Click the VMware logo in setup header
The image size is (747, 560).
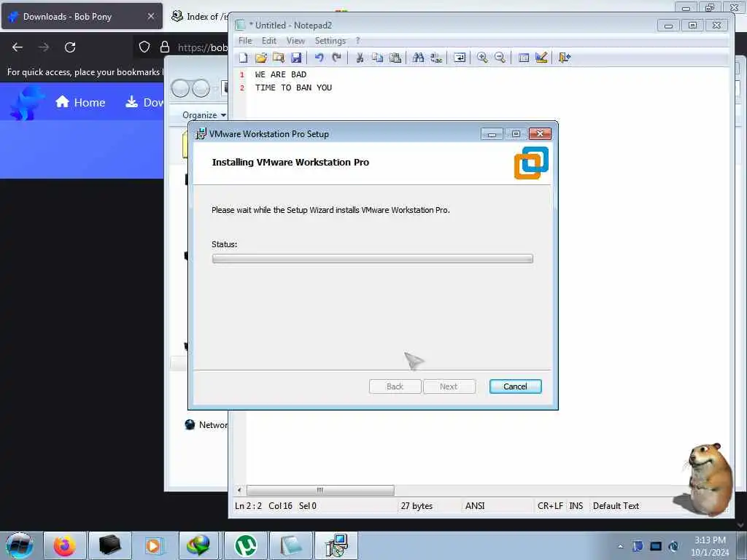(x=531, y=163)
